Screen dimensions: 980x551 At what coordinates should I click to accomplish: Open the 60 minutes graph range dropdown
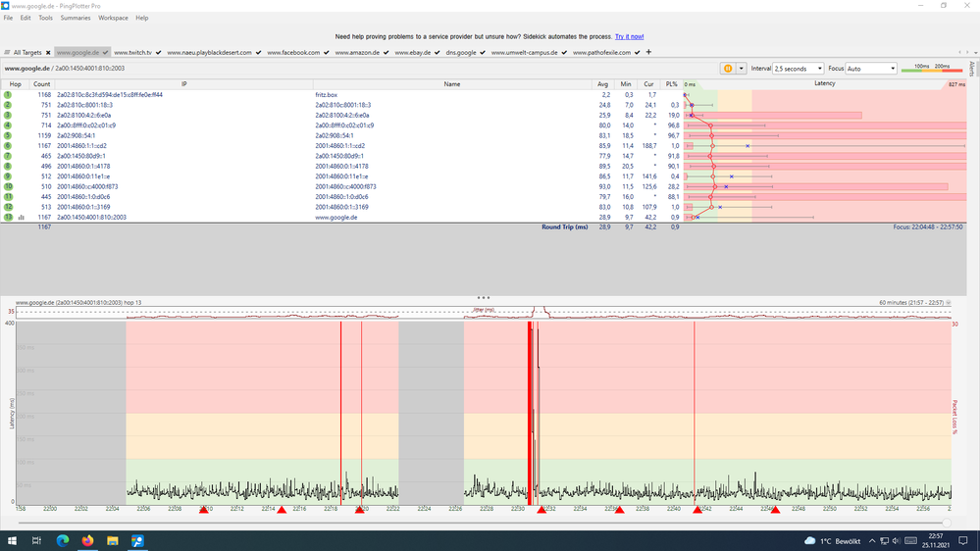point(949,302)
